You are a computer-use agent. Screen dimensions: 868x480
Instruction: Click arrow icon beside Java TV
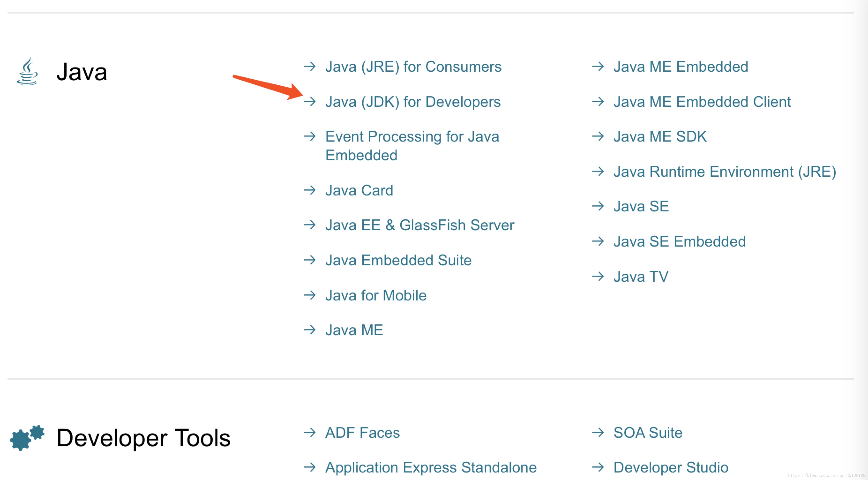(x=598, y=276)
